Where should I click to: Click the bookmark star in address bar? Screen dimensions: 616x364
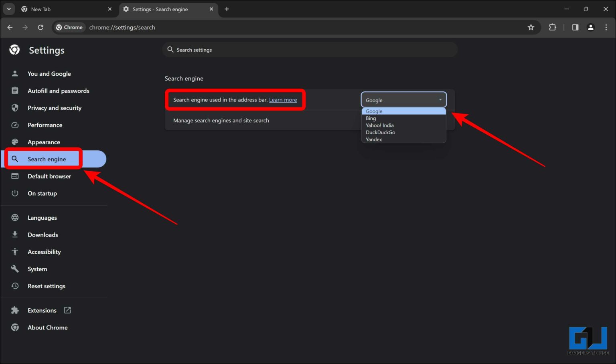coord(531,27)
